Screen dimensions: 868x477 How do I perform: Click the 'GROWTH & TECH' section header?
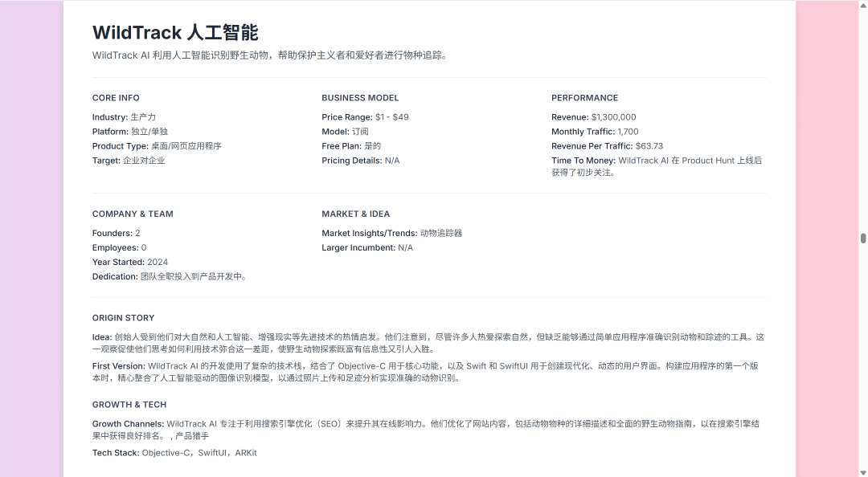point(129,405)
